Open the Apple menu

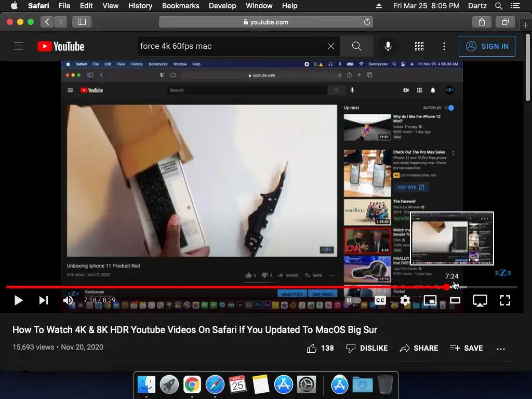tap(14, 6)
